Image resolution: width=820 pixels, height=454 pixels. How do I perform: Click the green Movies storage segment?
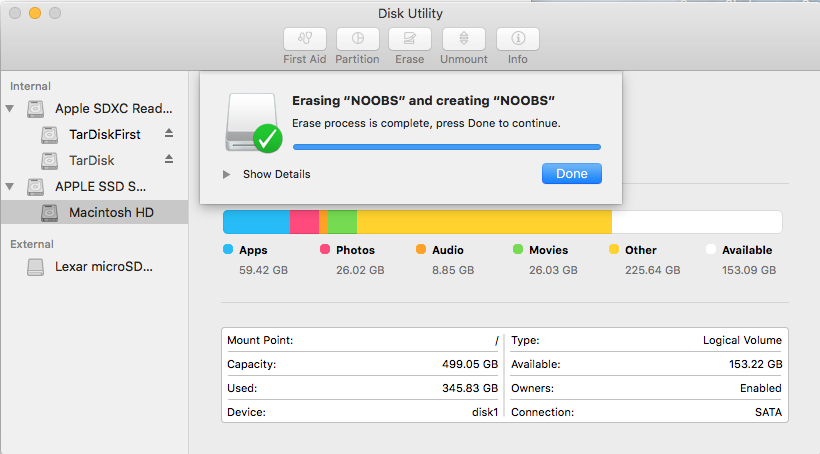click(342, 222)
